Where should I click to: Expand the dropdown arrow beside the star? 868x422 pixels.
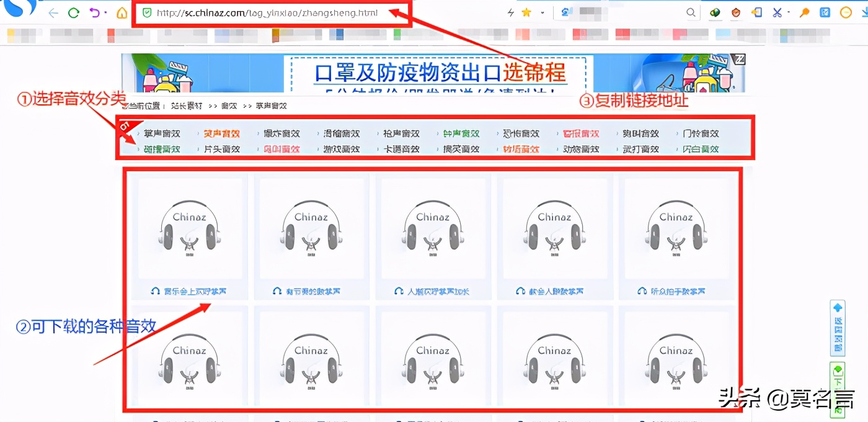pyautogui.click(x=543, y=12)
